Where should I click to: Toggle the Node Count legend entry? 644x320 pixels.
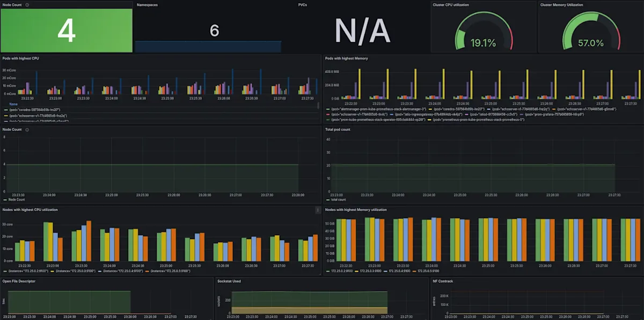[x=14, y=199]
